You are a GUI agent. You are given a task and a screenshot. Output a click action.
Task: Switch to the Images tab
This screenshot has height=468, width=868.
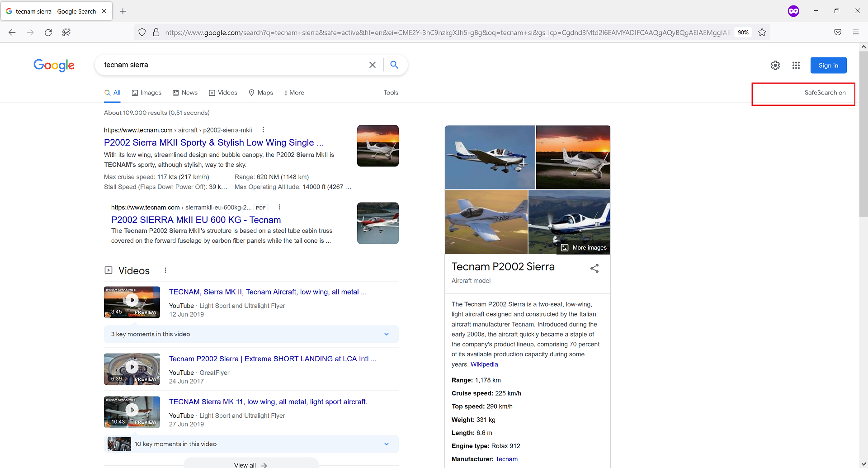(146, 93)
